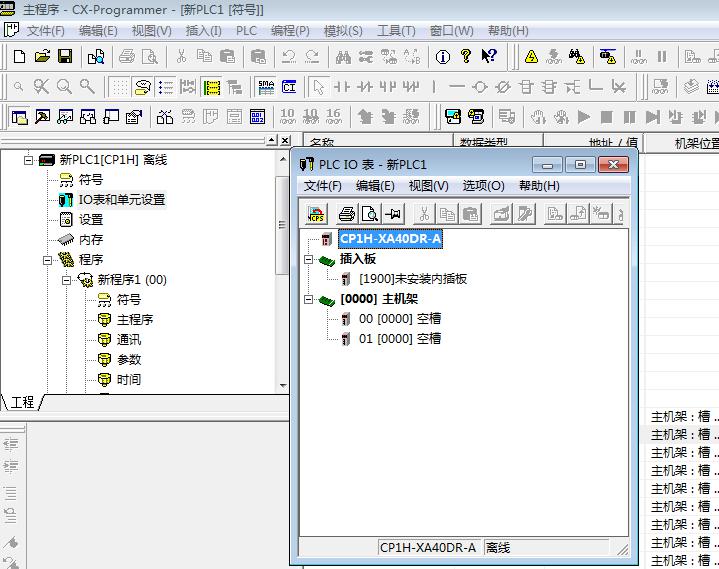Click the printer icon in the PLC IO table window

coord(347,214)
